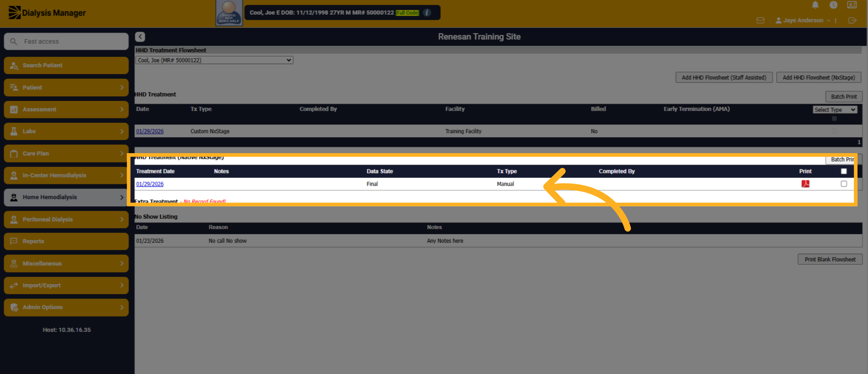Open the Import/Export menu
The height and width of the screenshot is (374, 868).
tap(66, 285)
